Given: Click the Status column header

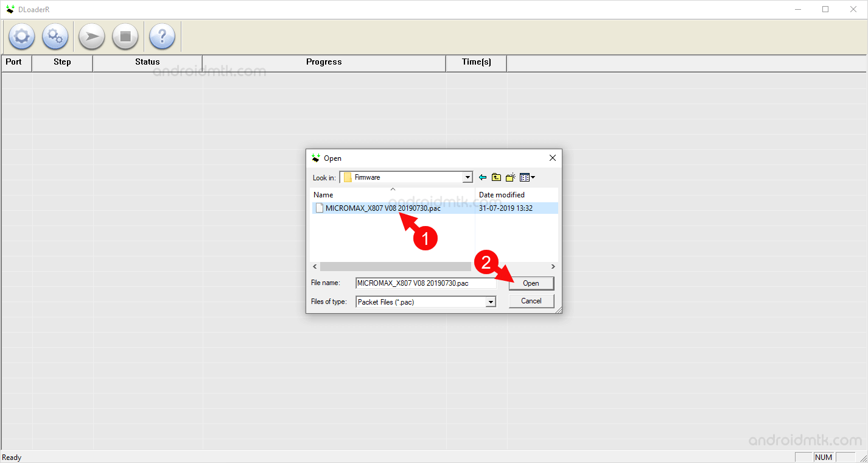Looking at the screenshot, I should click(147, 62).
